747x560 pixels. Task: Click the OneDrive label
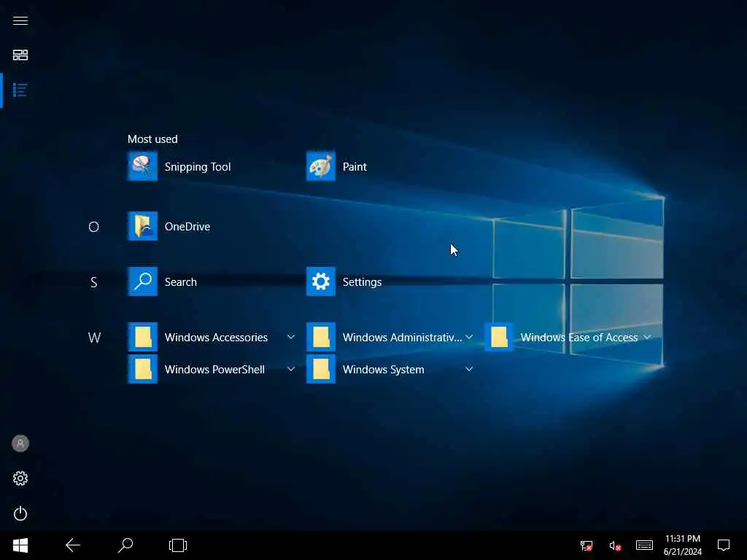(187, 227)
